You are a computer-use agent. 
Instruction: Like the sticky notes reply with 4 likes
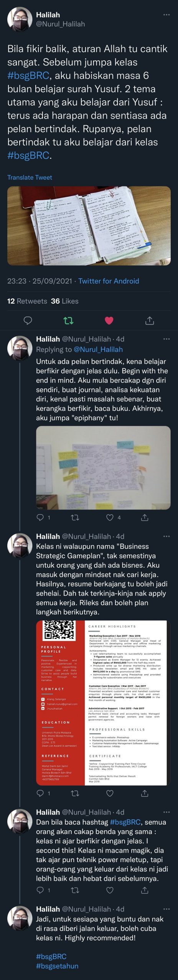click(110, 518)
